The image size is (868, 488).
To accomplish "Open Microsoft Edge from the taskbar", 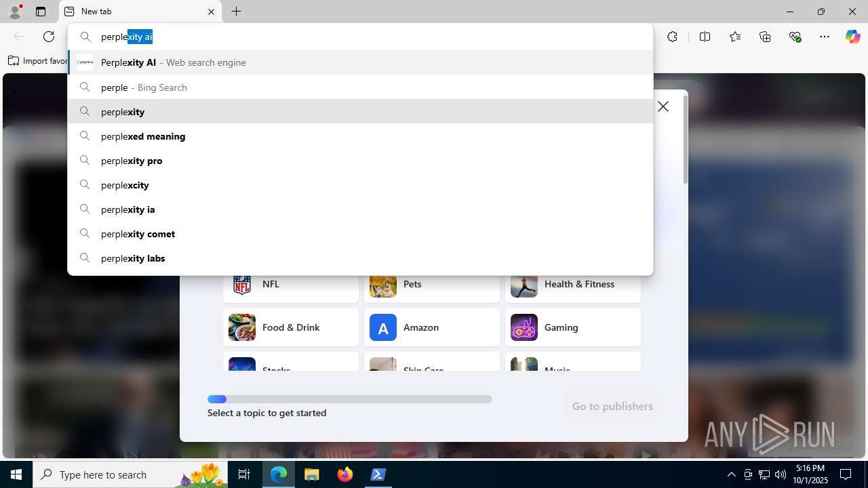I will [279, 474].
